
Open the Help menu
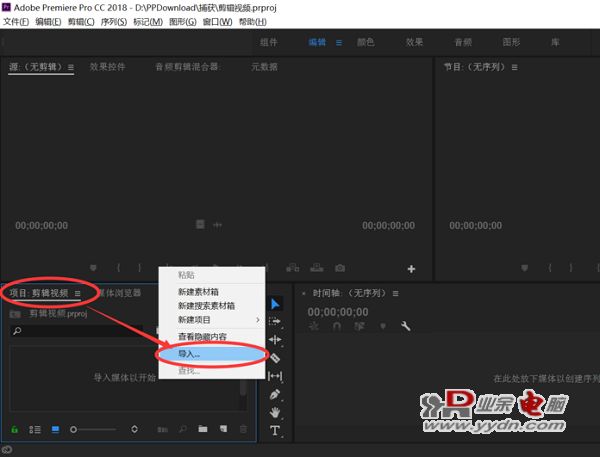(253, 22)
